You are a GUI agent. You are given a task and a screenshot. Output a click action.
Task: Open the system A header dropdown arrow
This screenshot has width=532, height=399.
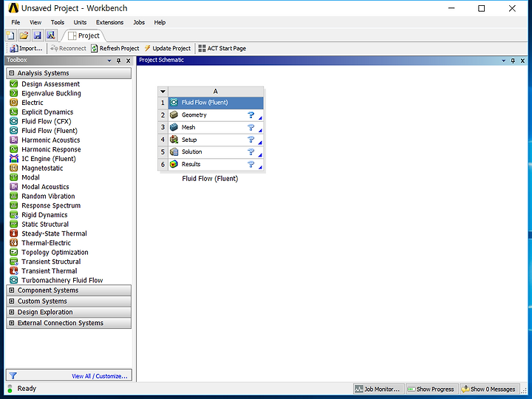163,92
